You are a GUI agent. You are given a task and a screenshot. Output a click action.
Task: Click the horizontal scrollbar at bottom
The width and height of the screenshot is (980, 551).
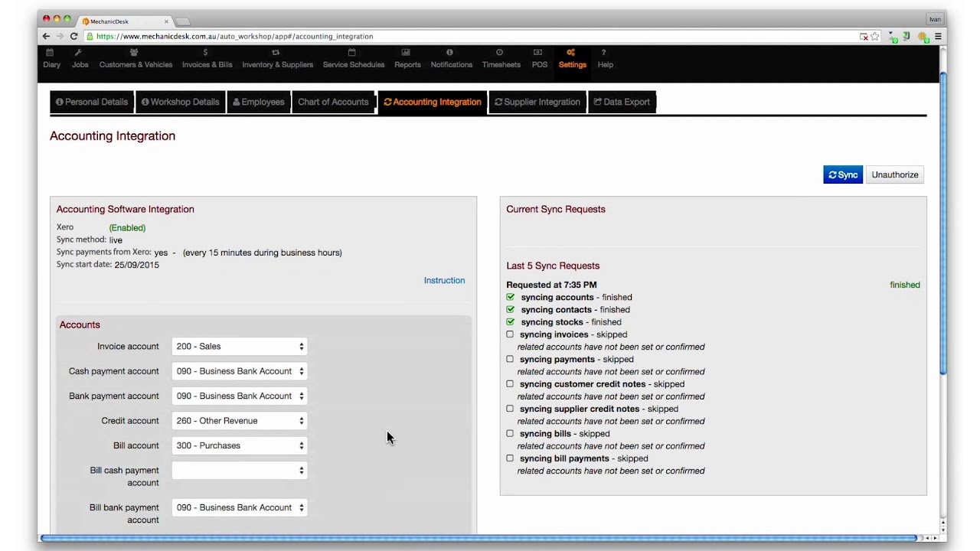click(x=479, y=538)
